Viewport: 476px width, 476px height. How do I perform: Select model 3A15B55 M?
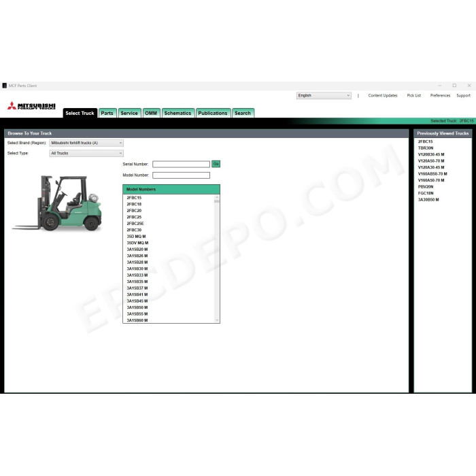pos(137,313)
